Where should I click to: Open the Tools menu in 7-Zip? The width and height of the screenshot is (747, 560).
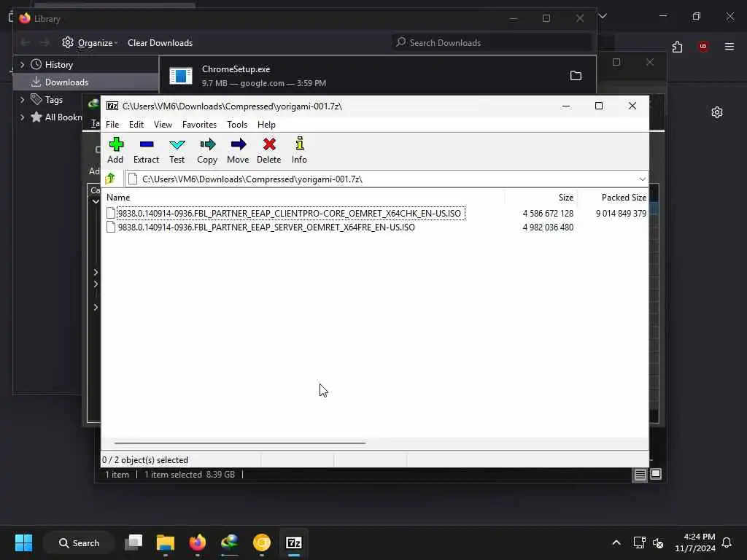(x=237, y=124)
